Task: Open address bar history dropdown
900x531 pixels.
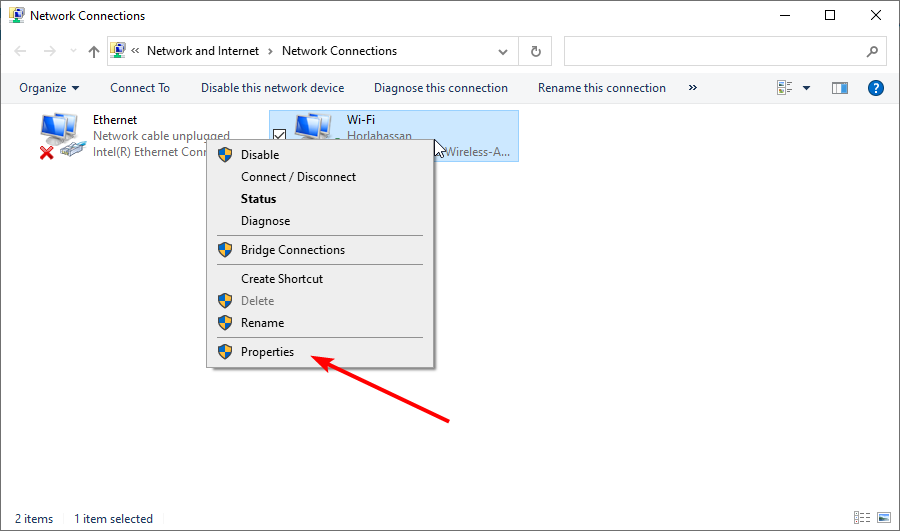Action: 503,52
